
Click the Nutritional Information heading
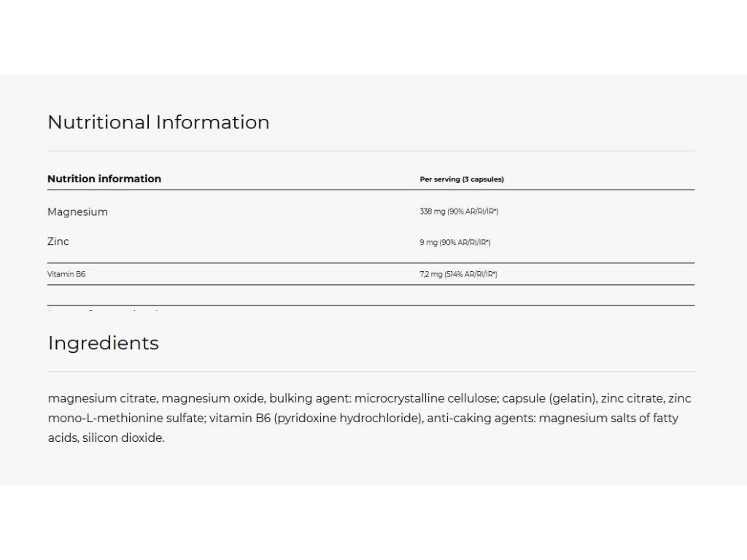tap(158, 122)
